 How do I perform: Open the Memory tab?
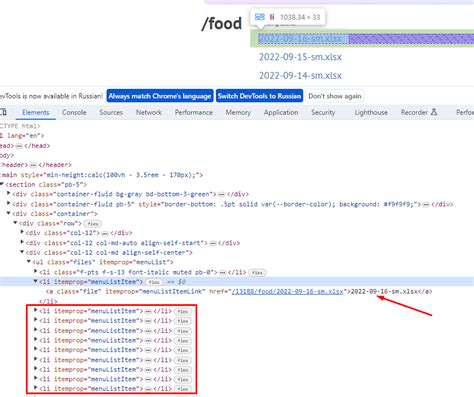[238, 112]
